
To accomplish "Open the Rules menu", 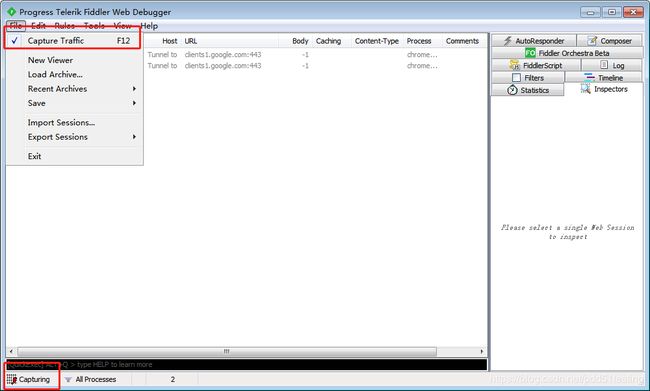I will 65,26.
